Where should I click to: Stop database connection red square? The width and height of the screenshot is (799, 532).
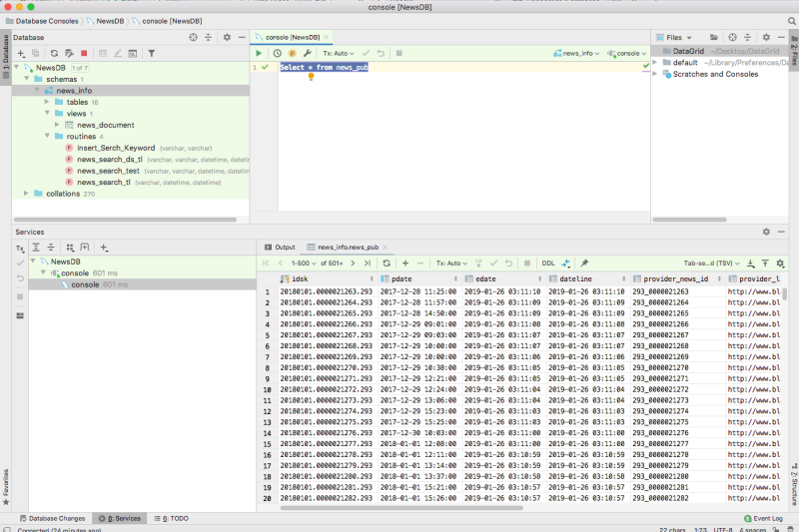pyautogui.click(x=84, y=54)
